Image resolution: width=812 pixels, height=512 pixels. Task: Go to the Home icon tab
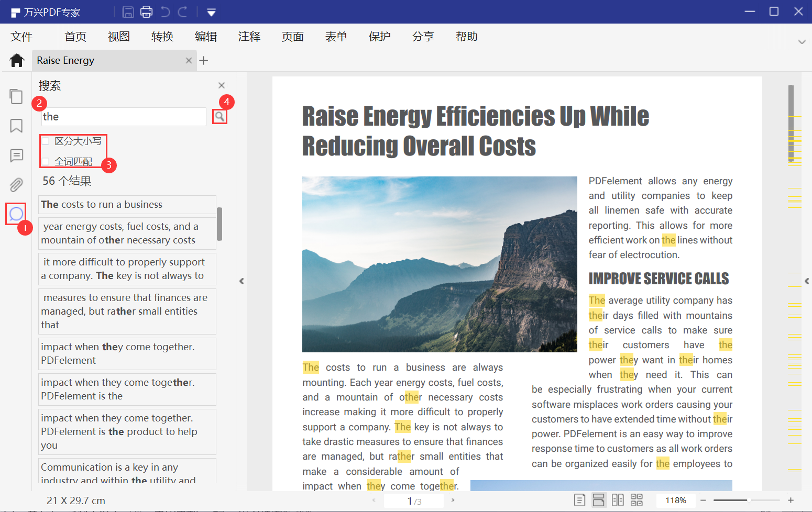pos(17,61)
